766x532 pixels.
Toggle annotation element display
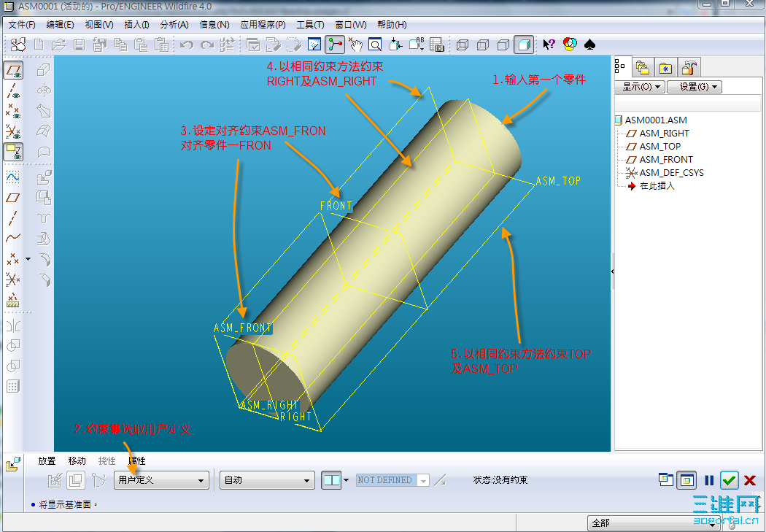(x=13, y=152)
